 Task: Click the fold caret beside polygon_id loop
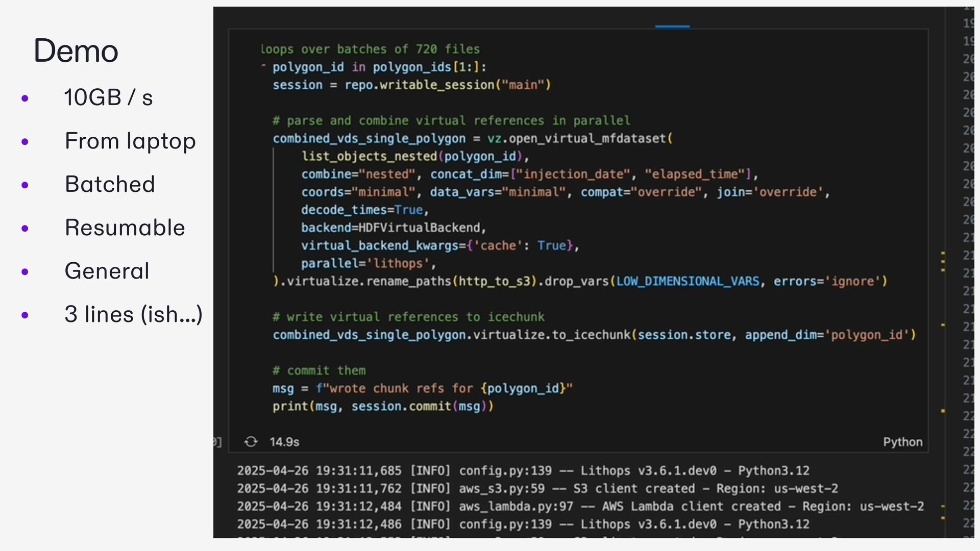point(263,66)
